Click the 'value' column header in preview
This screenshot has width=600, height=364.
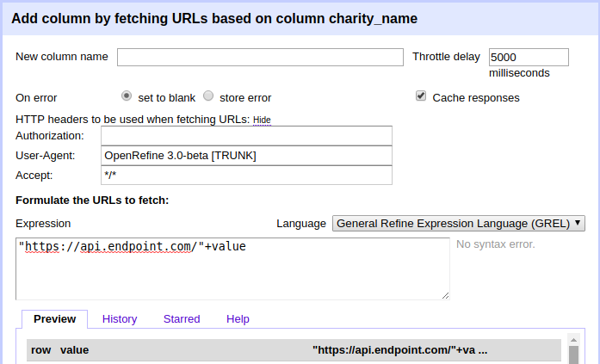point(74,350)
